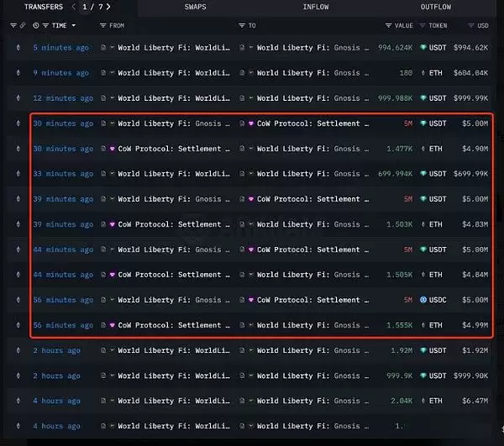Image resolution: width=504 pixels, height=446 pixels.
Task: Switch to the SWAPS tab
Action: pos(195,7)
